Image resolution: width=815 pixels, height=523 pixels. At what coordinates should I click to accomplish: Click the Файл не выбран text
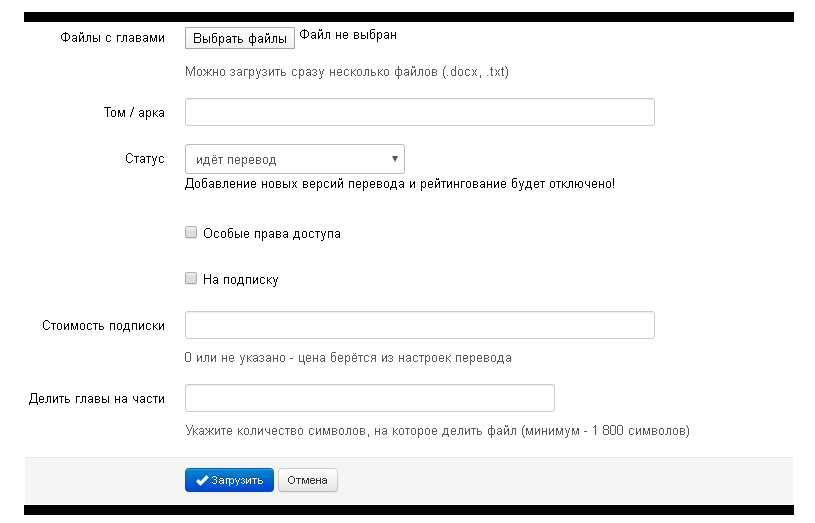(348, 35)
